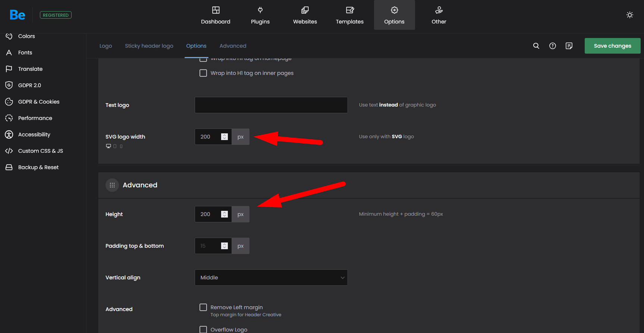644x333 pixels.
Task: Toggle the light/dark theme sun icon
Action: [630, 15]
